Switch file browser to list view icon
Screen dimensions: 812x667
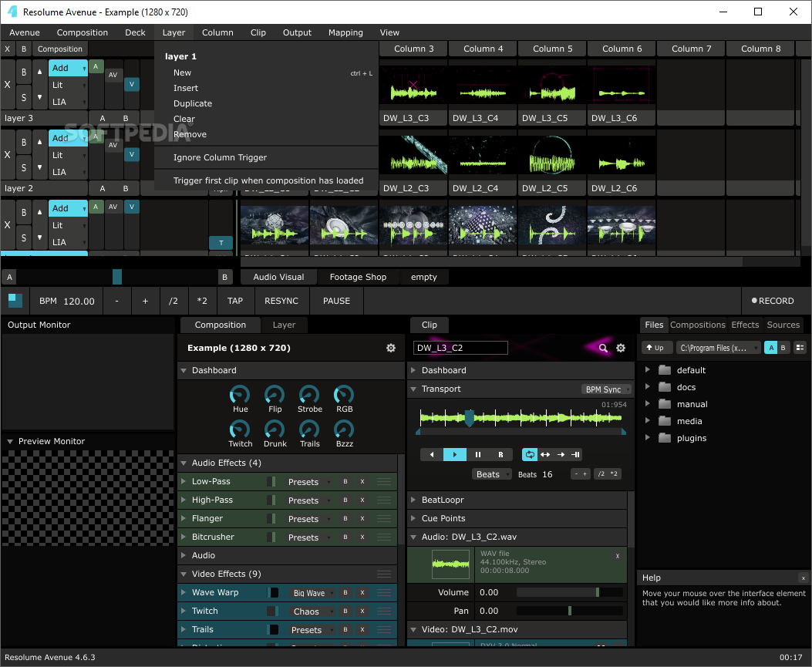(800, 348)
